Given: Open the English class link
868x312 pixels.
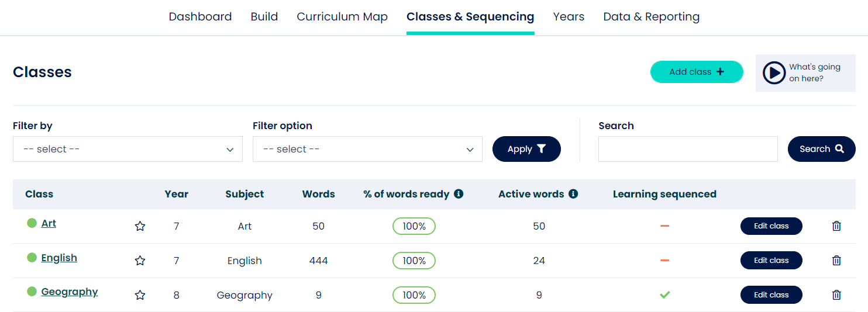Looking at the screenshot, I should [59, 258].
